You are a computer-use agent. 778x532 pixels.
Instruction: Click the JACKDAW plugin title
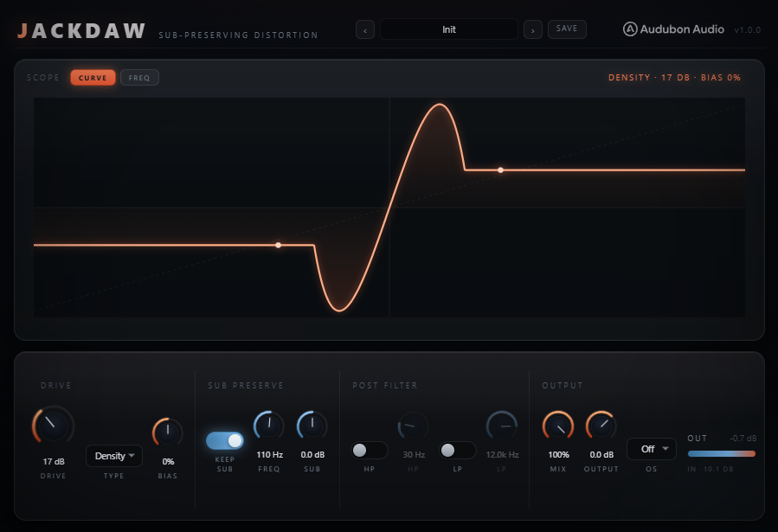point(81,31)
